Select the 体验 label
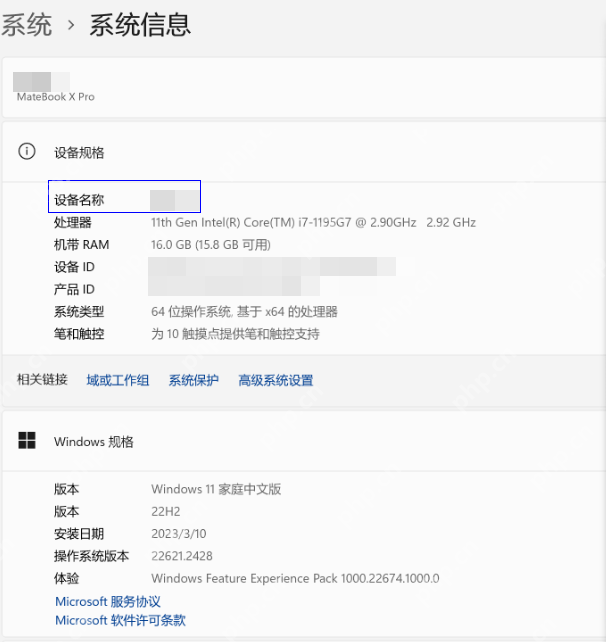Viewport: 606px width, 642px height. pyautogui.click(x=66, y=579)
